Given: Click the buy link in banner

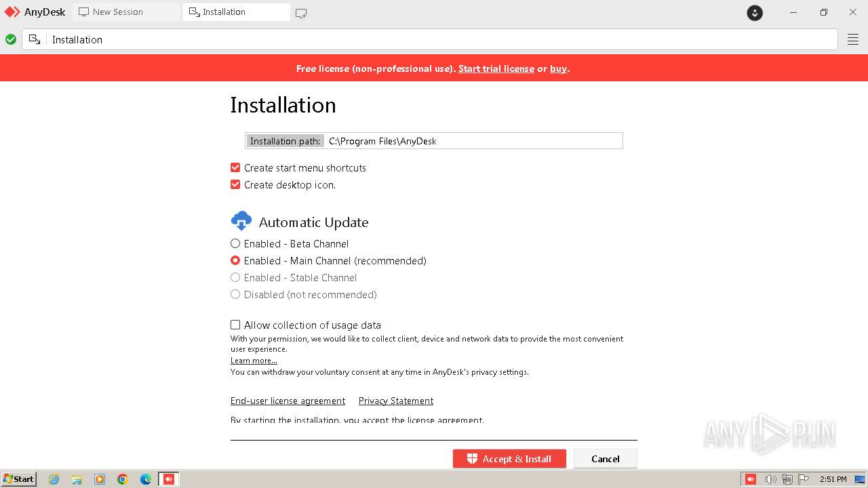Looking at the screenshot, I should (558, 68).
